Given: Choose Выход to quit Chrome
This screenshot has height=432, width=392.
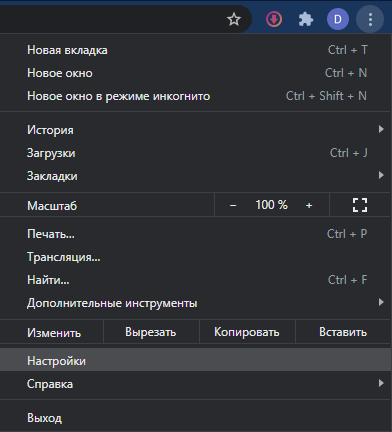Looking at the screenshot, I should point(196,418).
